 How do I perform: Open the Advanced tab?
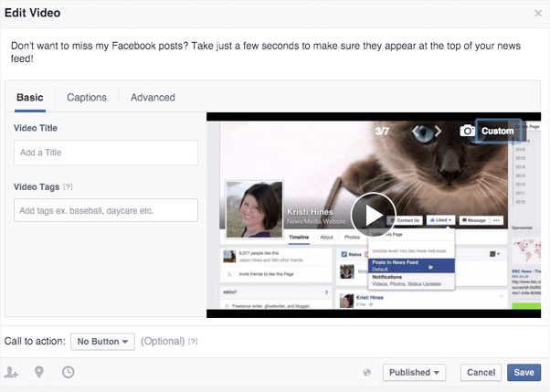153,98
